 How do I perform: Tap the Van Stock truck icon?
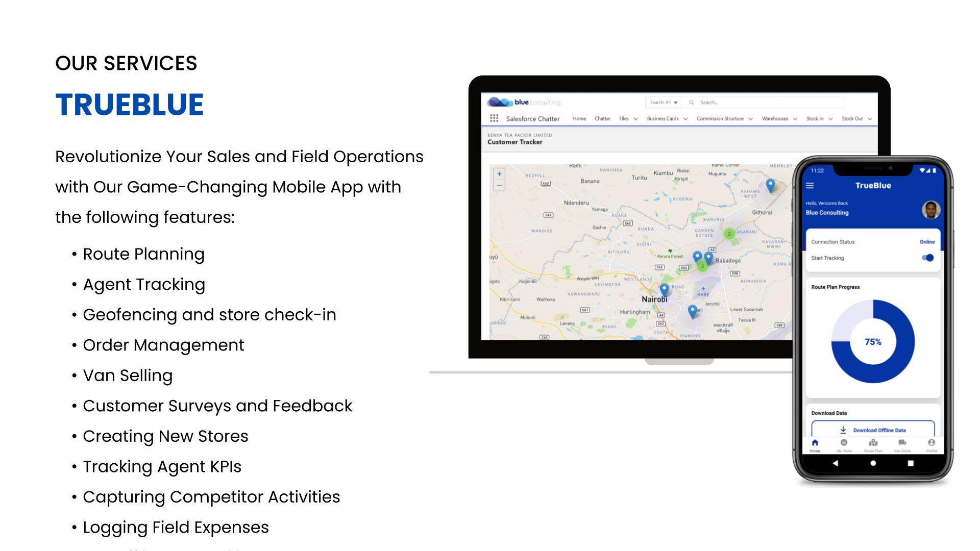tap(902, 443)
